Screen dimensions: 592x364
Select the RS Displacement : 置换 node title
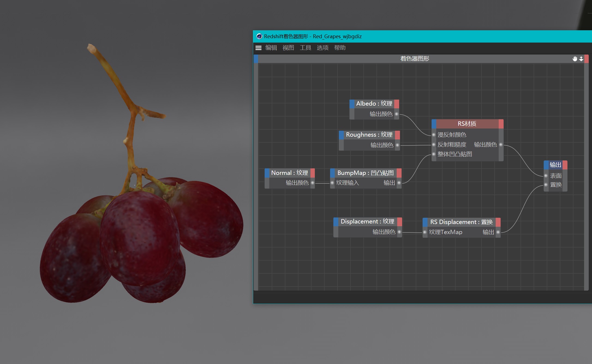[462, 222]
